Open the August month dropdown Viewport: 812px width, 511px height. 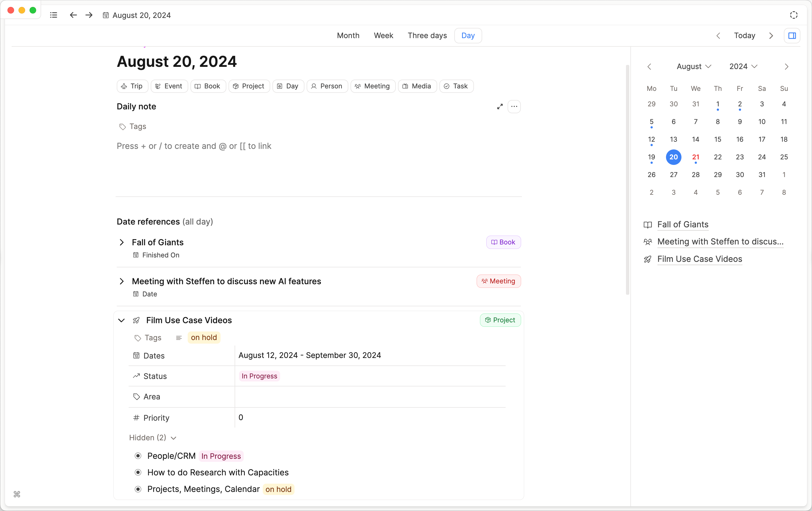point(694,67)
